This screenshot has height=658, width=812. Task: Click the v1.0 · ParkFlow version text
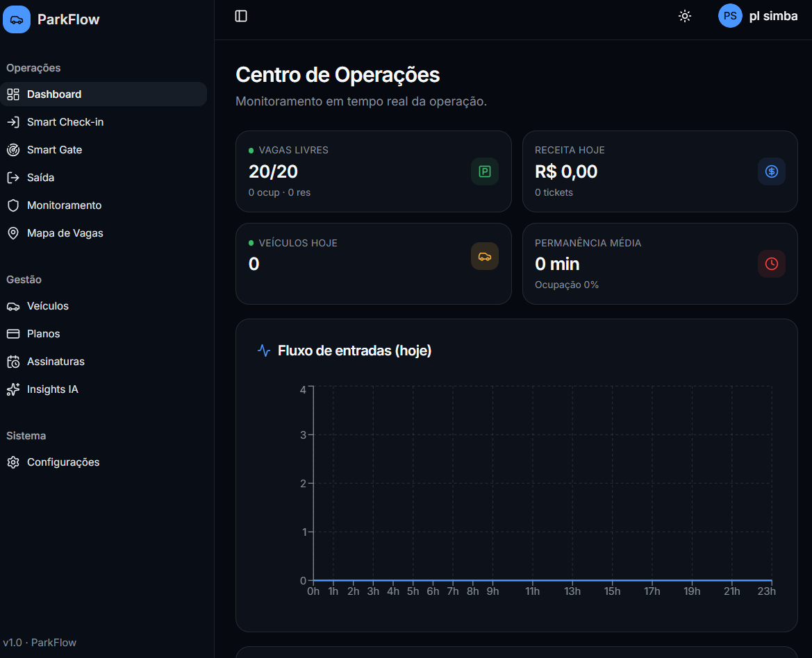[x=40, y=643]
